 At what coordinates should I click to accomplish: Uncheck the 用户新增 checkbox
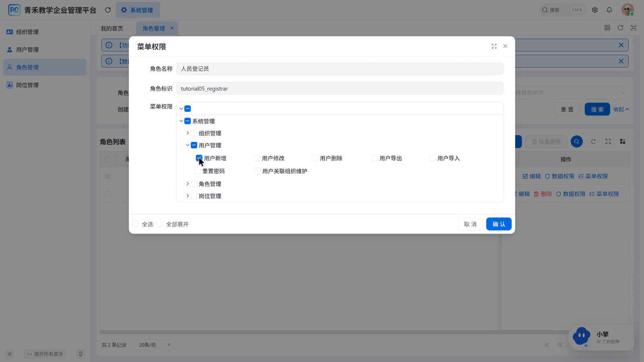pyautogui.click(x=199, y=158)
